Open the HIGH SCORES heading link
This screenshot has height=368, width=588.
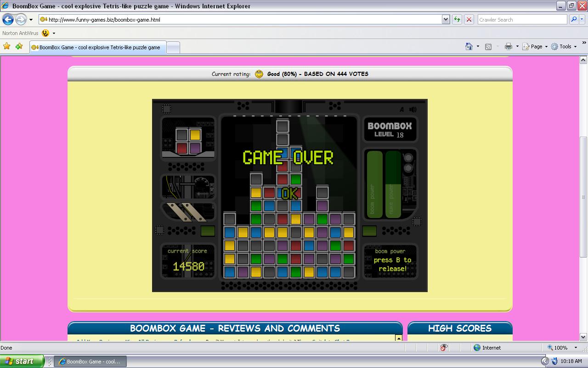click(459, 328)
